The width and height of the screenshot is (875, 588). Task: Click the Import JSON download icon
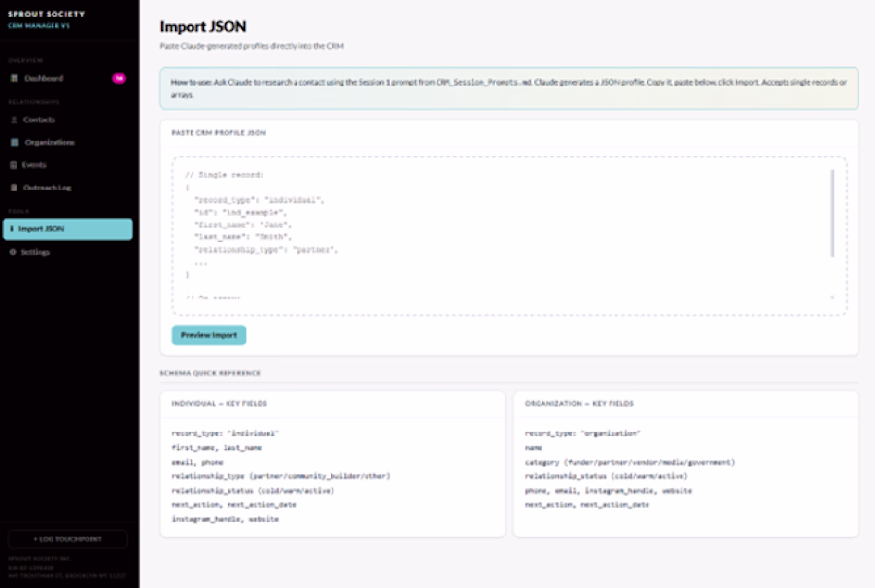click(12, 229)
